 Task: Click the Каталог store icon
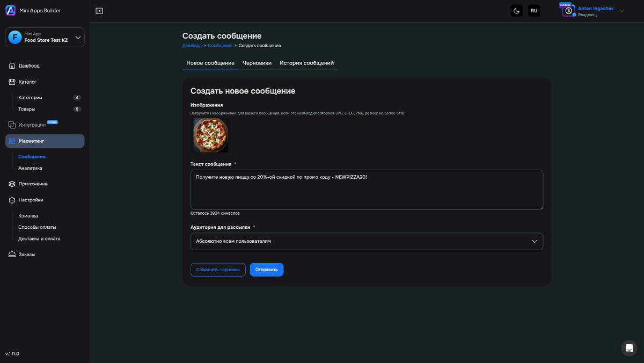click(x=12, y=82)
